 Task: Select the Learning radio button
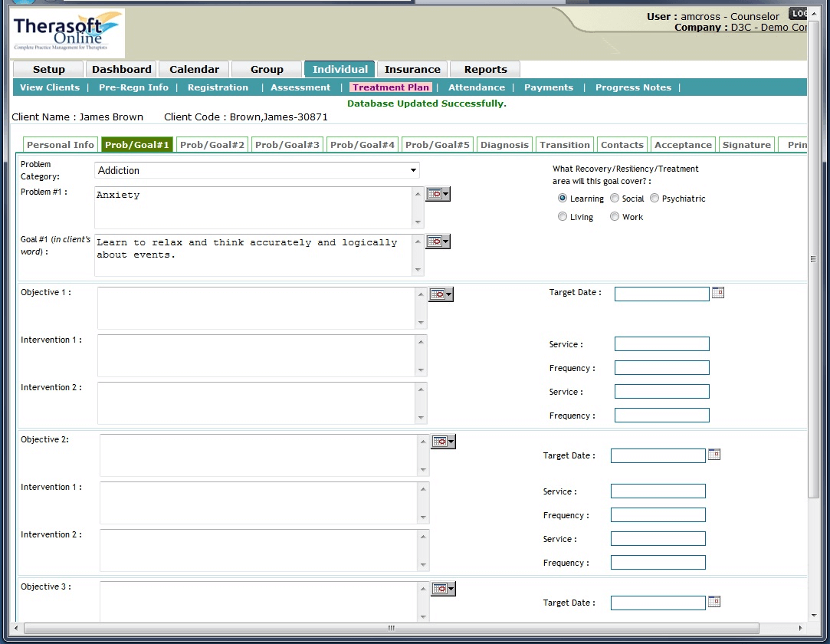point(563,198)
